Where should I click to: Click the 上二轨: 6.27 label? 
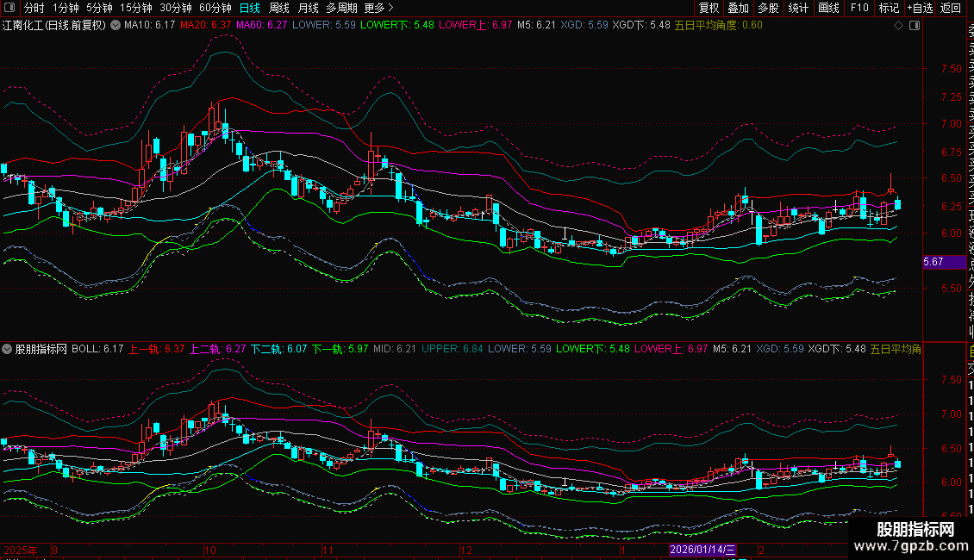coord(217,349)
